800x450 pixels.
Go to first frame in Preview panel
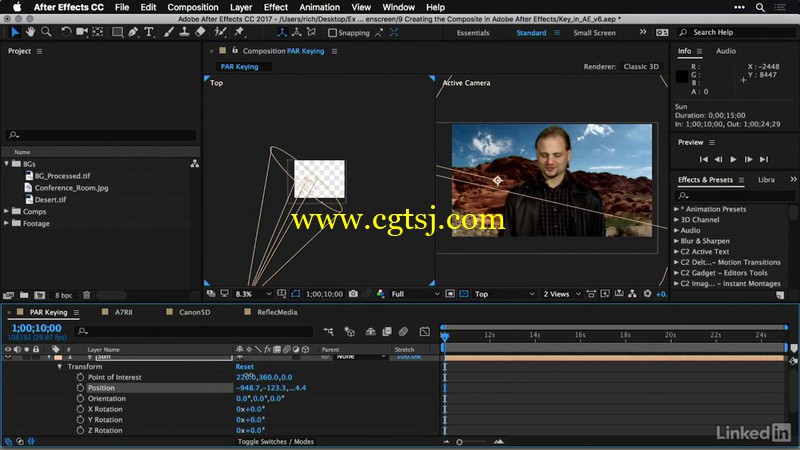(704, 159)
